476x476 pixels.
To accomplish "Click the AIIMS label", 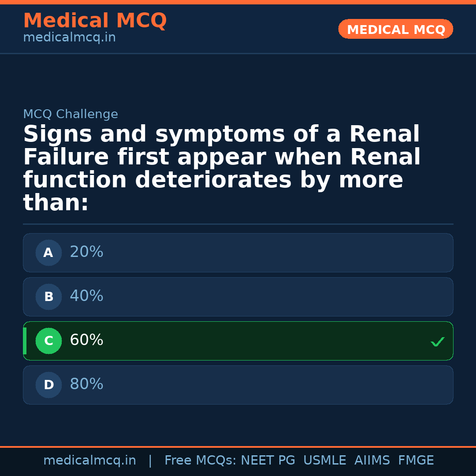I will pos(372,460).
